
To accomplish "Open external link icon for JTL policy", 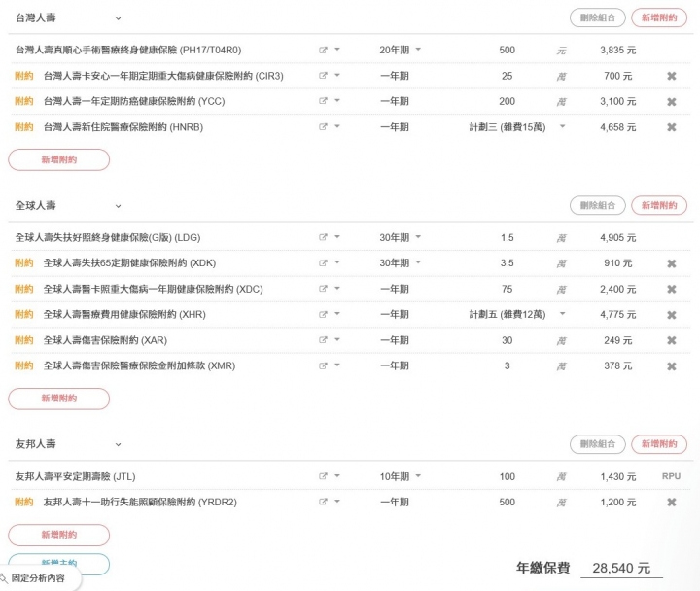I will coord(323,476).
